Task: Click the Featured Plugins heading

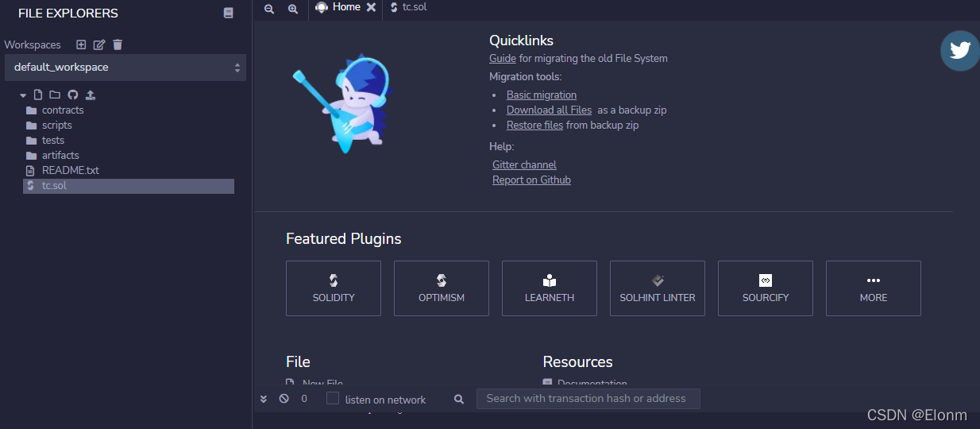Action: pyautogui.click(x=344, y=238)
